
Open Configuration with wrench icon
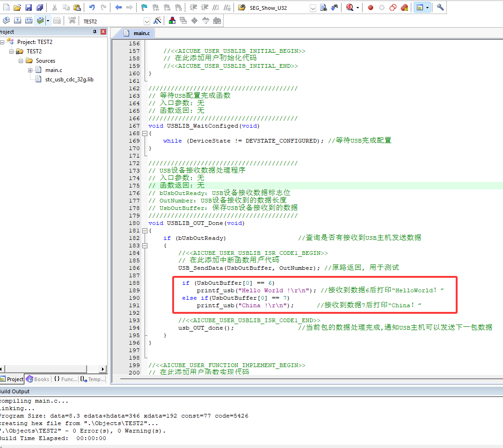point(440,7)
